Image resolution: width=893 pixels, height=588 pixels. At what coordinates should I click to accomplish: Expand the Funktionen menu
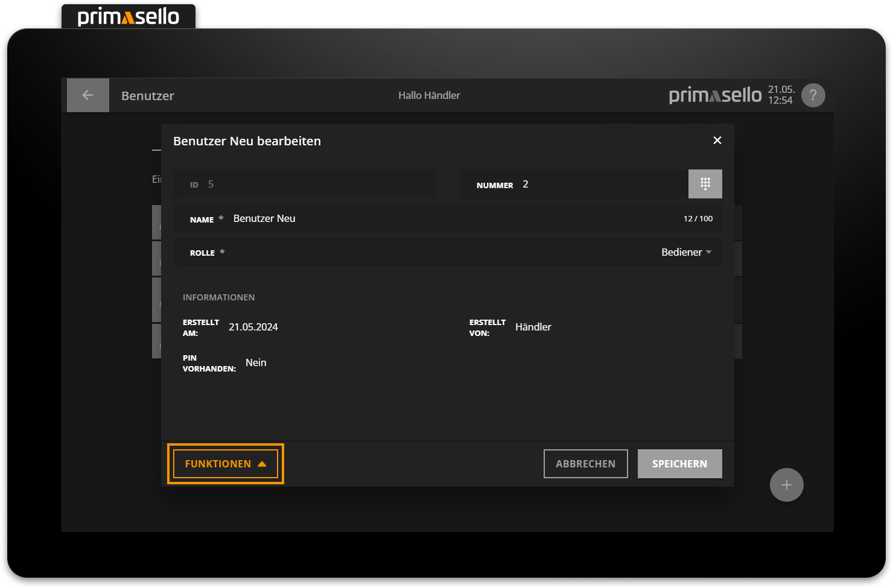click(x=225, y=464)
